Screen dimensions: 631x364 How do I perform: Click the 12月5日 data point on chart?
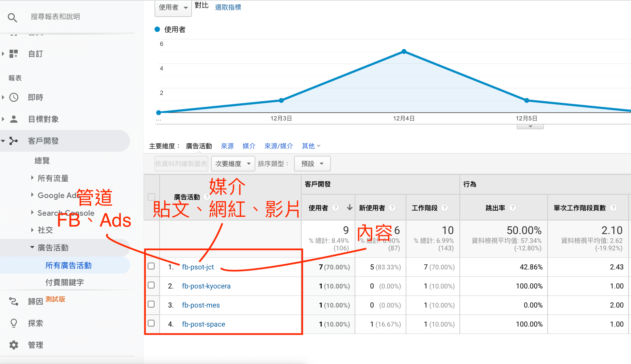point(527,100)
